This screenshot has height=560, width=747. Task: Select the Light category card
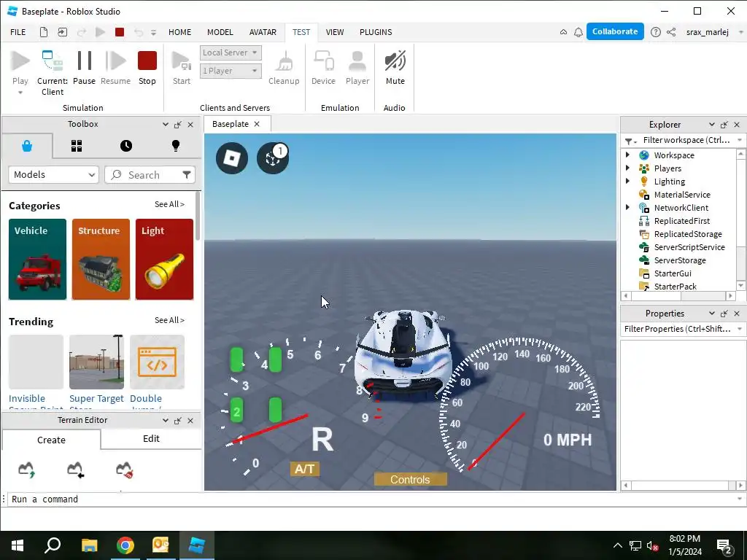(164, 260)
